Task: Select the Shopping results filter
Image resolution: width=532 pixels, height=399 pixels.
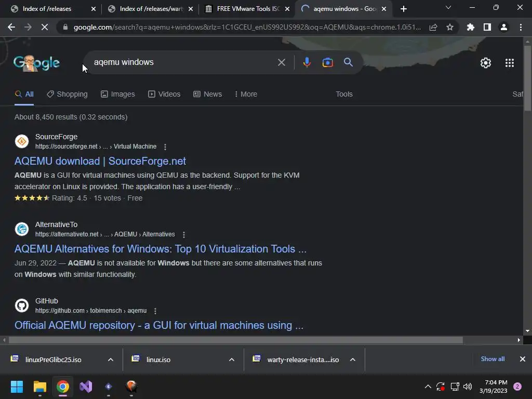Action: (67, 94)
